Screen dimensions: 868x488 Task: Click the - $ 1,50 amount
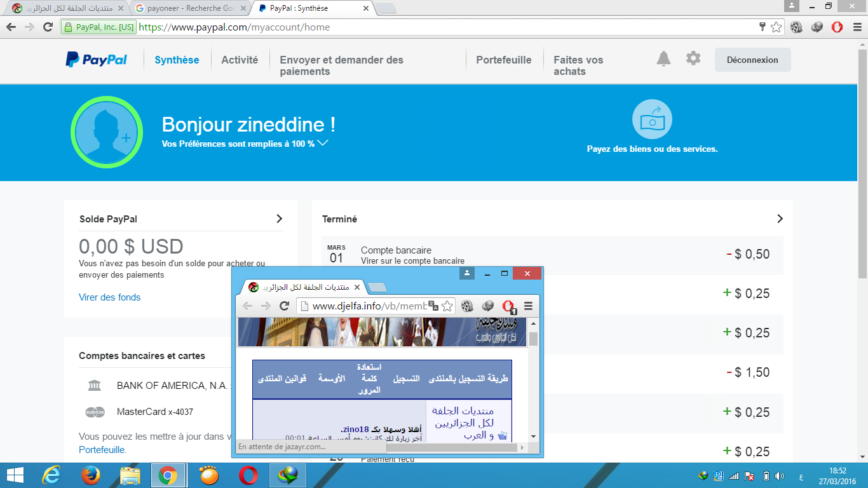[748, 372]
